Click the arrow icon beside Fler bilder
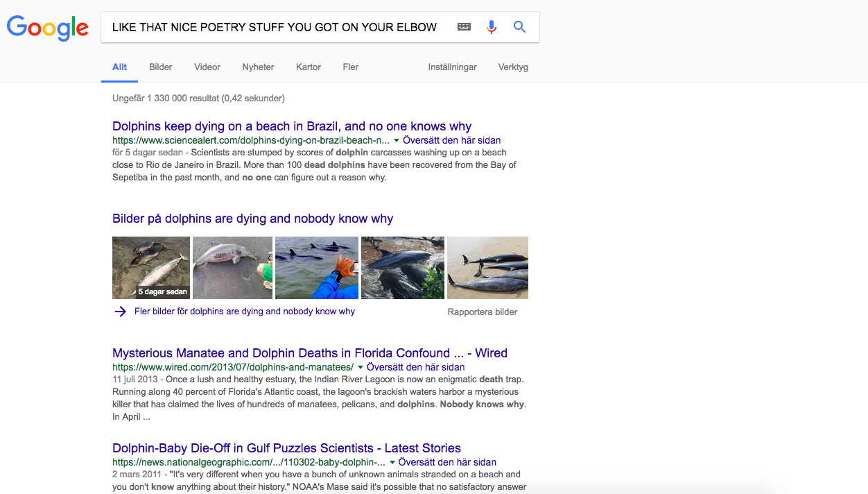The image size is (868, 494). [119, 312]
